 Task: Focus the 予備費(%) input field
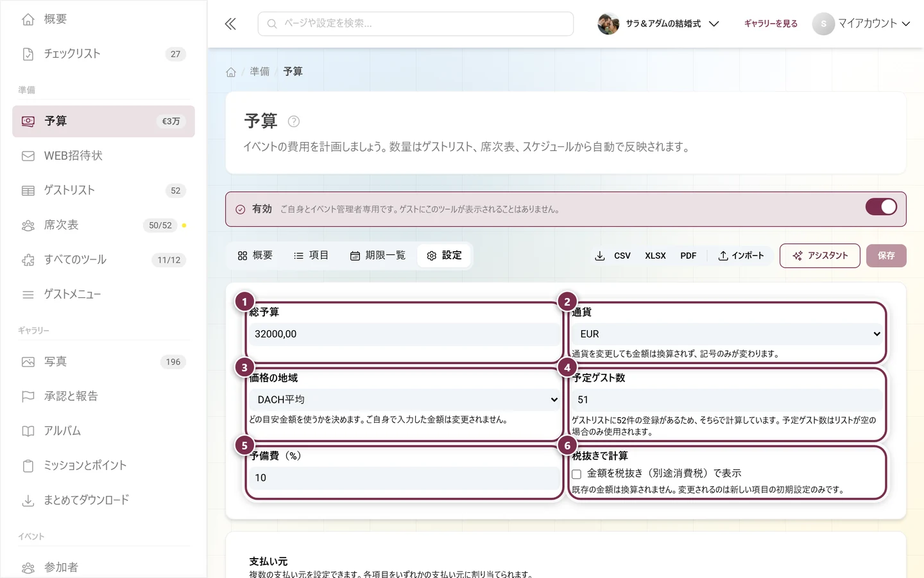click(x=405, y=478)
